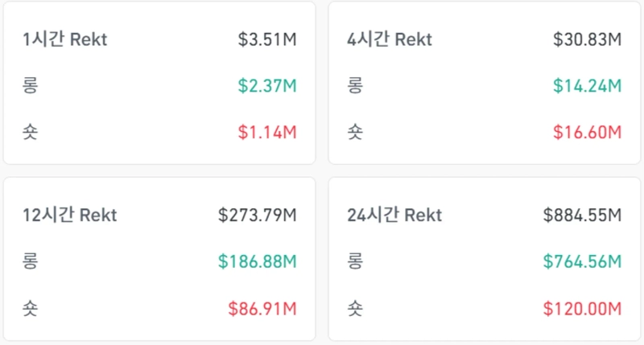Select the green $14.24M long value
644x345 pixels.
pos(588,85)
